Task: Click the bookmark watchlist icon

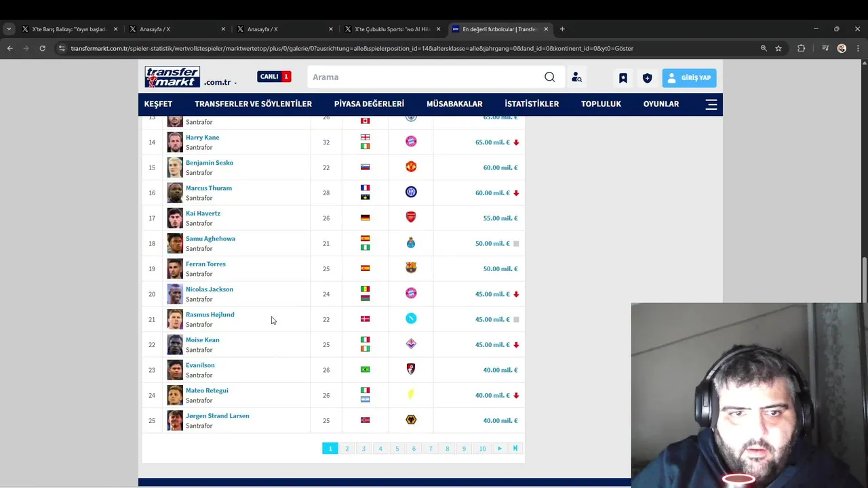Action: tap(623, 78)
